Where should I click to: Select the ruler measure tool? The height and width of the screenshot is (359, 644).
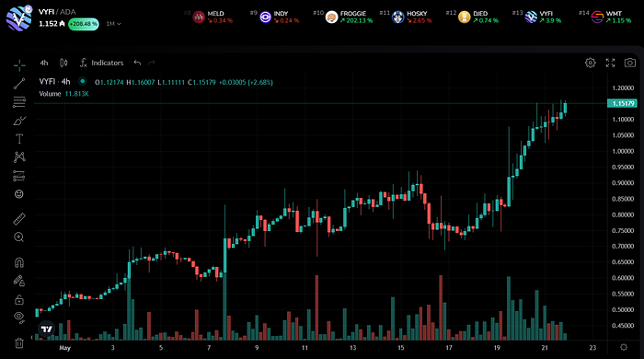click(19, 219)
